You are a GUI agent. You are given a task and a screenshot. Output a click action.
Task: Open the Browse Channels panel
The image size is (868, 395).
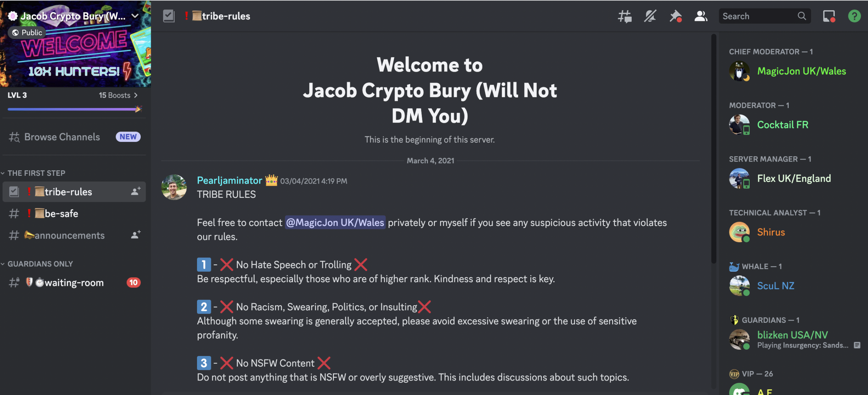tap(61, 136)
